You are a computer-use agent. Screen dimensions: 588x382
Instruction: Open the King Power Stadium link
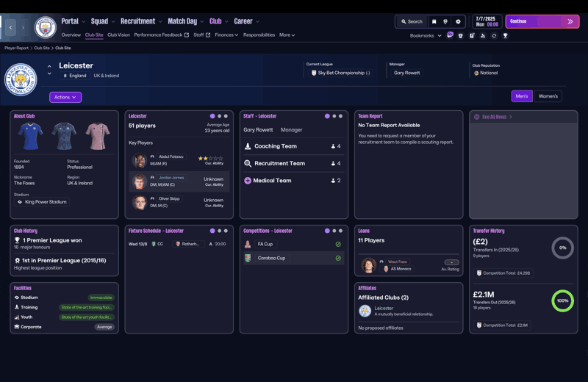[x=42, y=202]
